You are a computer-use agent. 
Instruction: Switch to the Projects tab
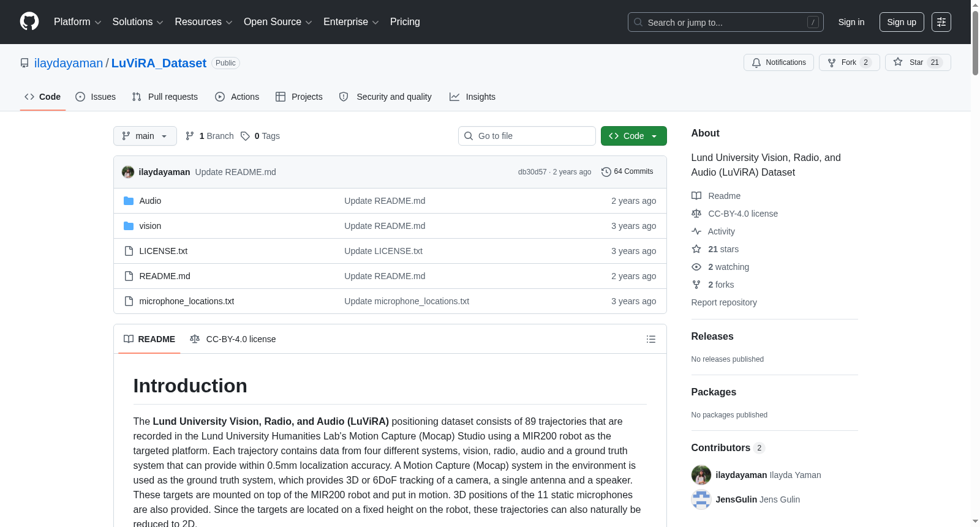(x=299, y=97)
